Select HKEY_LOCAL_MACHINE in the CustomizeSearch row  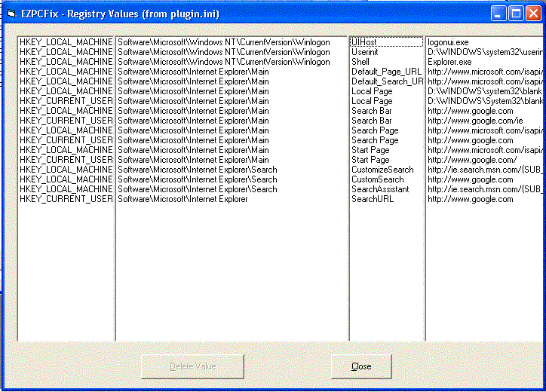[x=66, y=170]
